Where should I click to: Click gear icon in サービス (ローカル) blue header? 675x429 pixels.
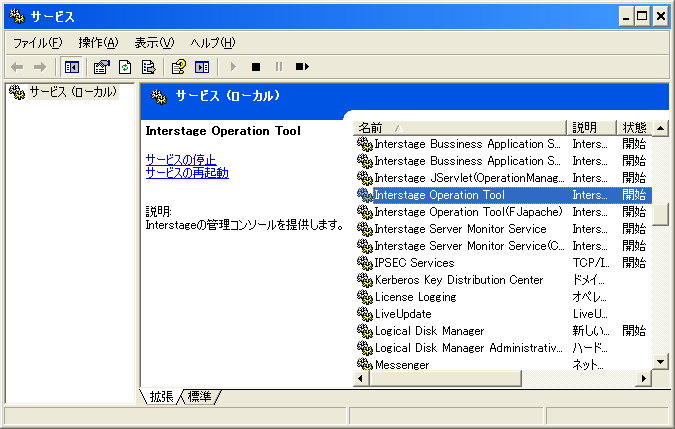(159, 97)
